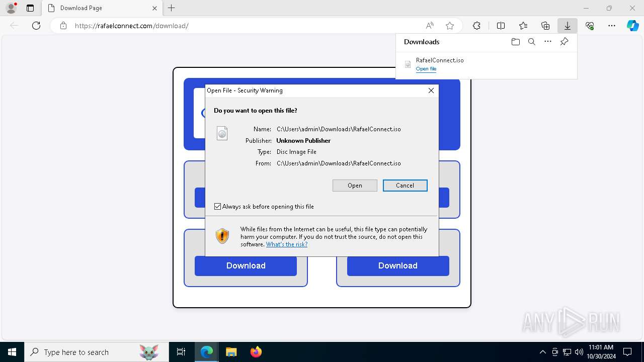Image resolution: width=644 pixels, height=362 pixels.
Task: Close the Security Warning dialog
Action: point(431,90)
